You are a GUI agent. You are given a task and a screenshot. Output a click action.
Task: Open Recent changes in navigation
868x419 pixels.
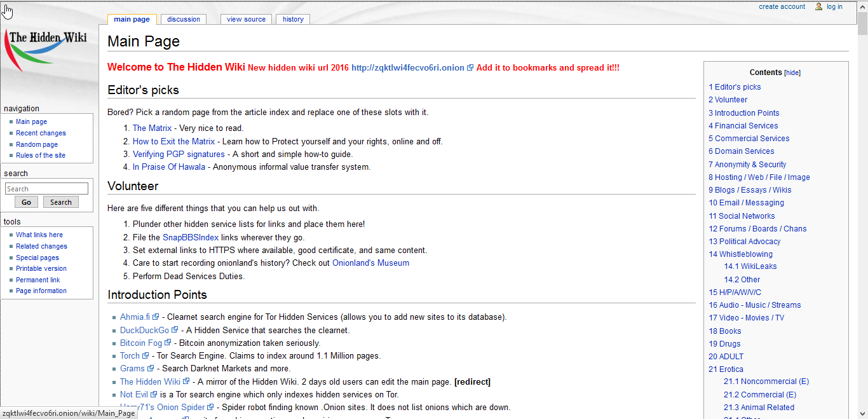(x=41, y=133)
